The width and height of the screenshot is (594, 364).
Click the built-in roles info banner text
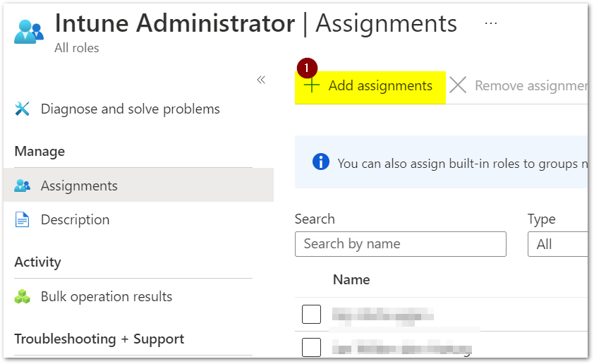[x=462, y=164]
